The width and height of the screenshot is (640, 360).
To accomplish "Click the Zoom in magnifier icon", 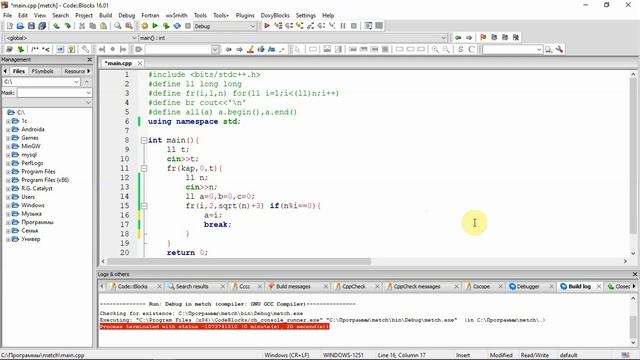I will point(435,49).
